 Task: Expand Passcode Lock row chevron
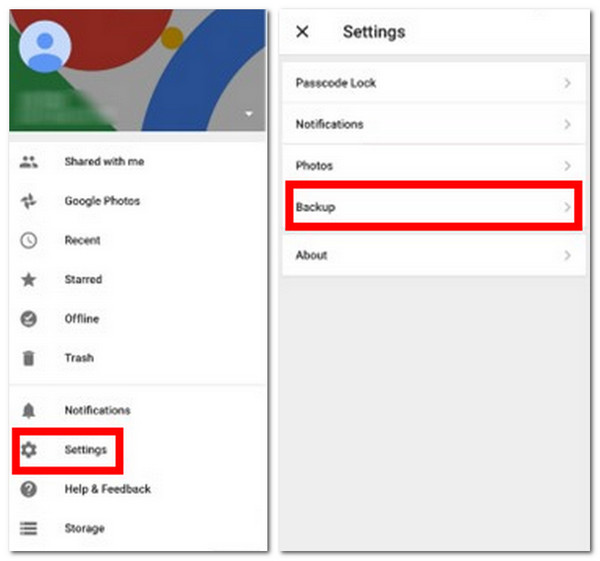coord(567,83)
